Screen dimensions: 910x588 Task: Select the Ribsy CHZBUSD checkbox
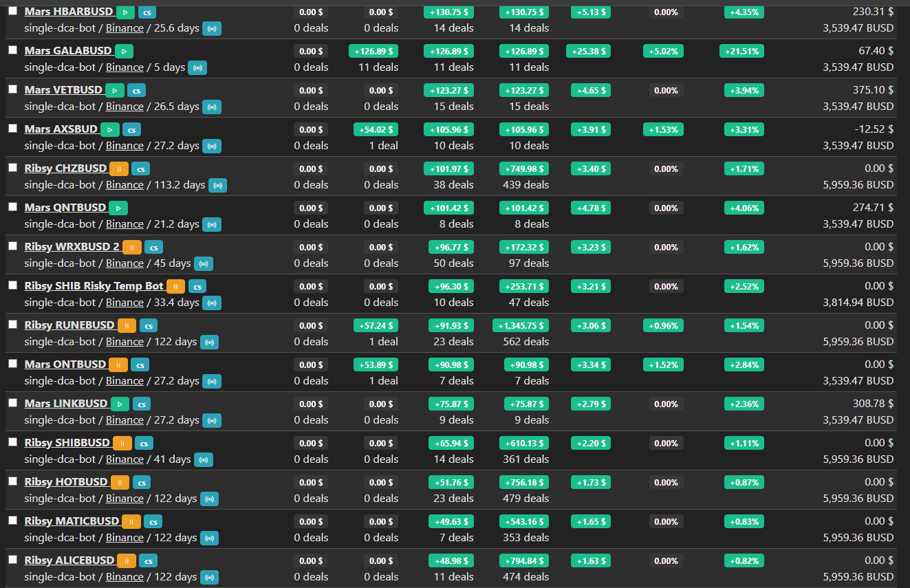[12, 167]
